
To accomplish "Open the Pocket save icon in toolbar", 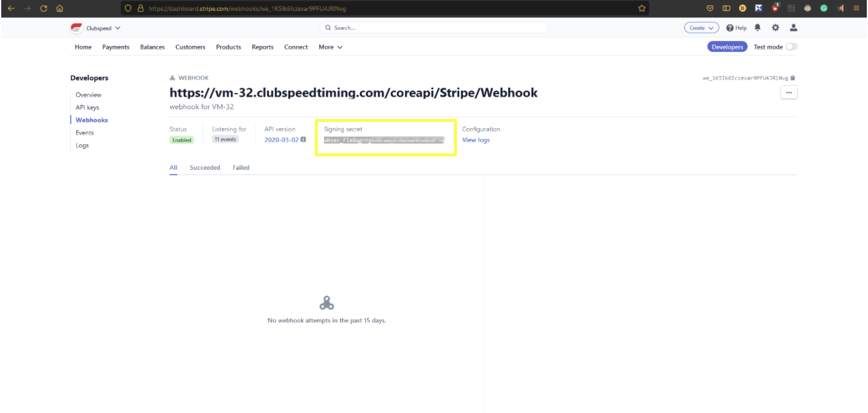I will point(710,8).
